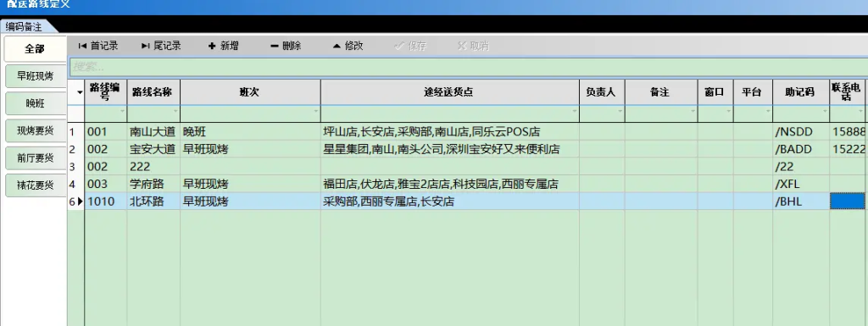Viewport: 868px width, 326px height.
Task: Click highlighted phone cell in 北环路 row
Action: click(848, 202)
